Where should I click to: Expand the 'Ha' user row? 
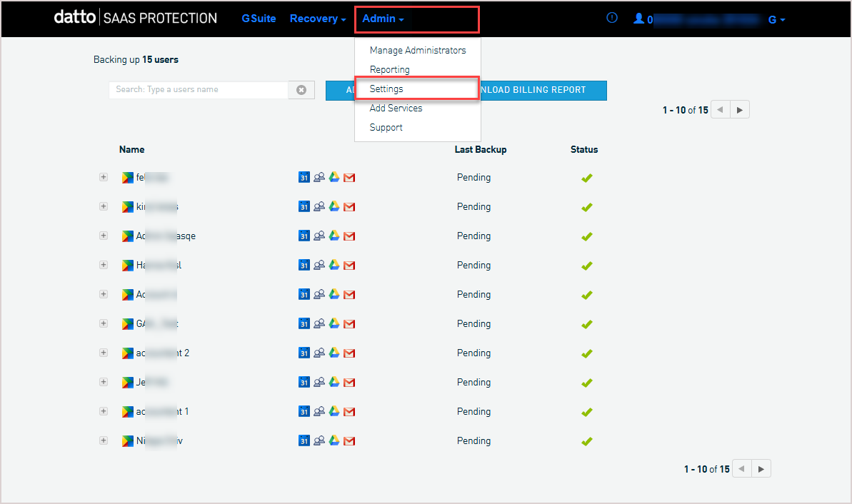(x=104, y=265)
